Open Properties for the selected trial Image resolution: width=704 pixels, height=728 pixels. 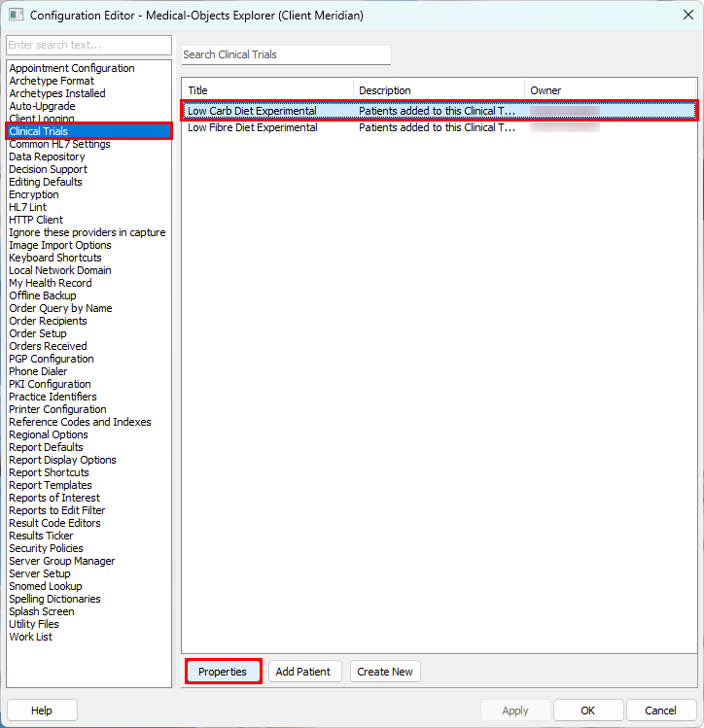(x=223, y=672)
